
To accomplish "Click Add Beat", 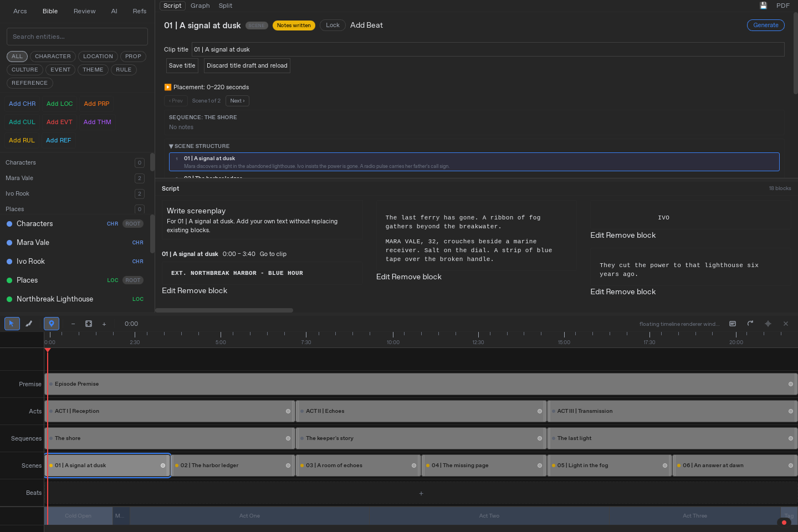I will coord(366,25).
